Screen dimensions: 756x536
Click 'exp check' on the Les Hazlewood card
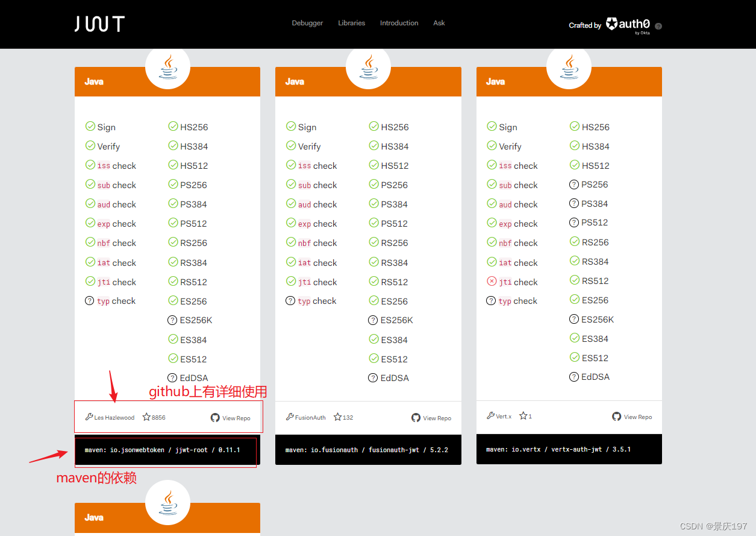117,224
